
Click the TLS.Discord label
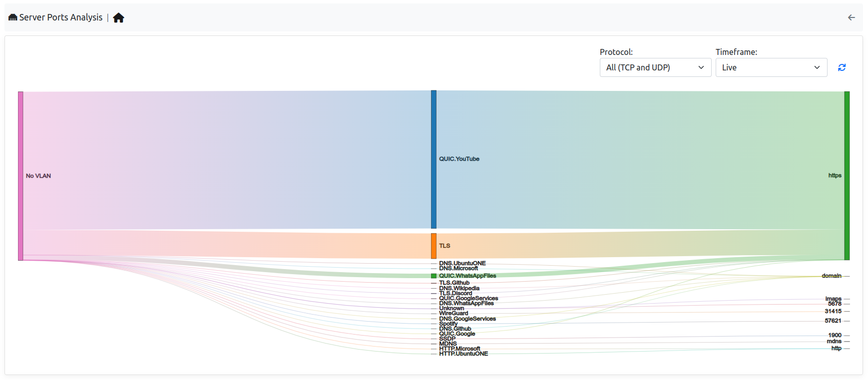(x=455, y=293)
